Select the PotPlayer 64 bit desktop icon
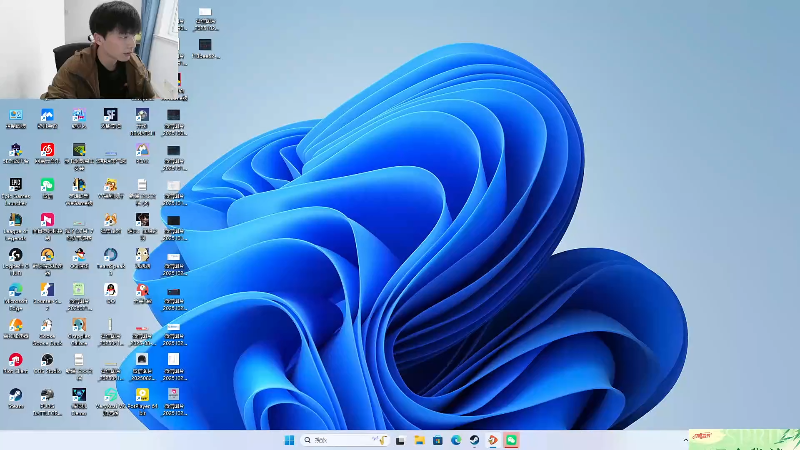800x450 pixels. (142, 395)
